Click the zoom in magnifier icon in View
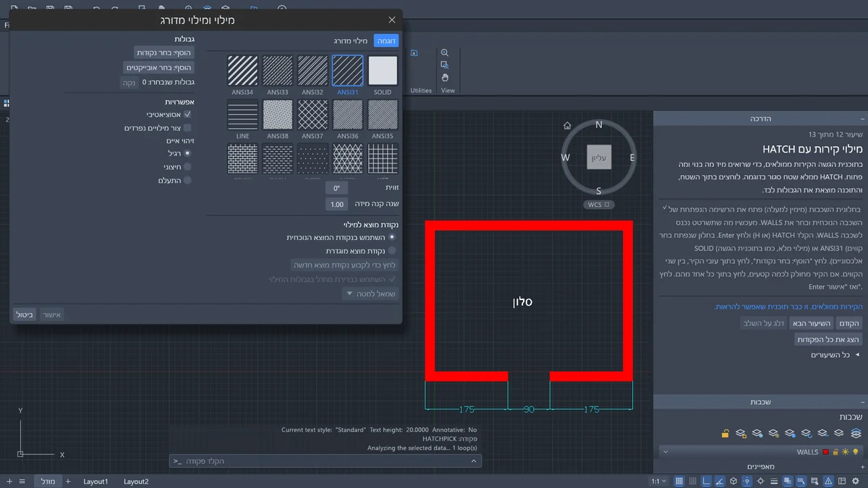 445,53
